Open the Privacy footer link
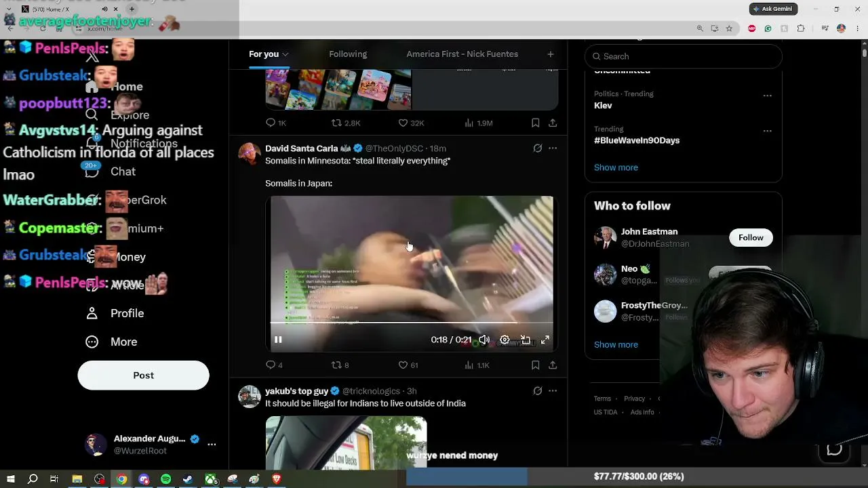Screen dimensions: 868x488 [634, 399]
